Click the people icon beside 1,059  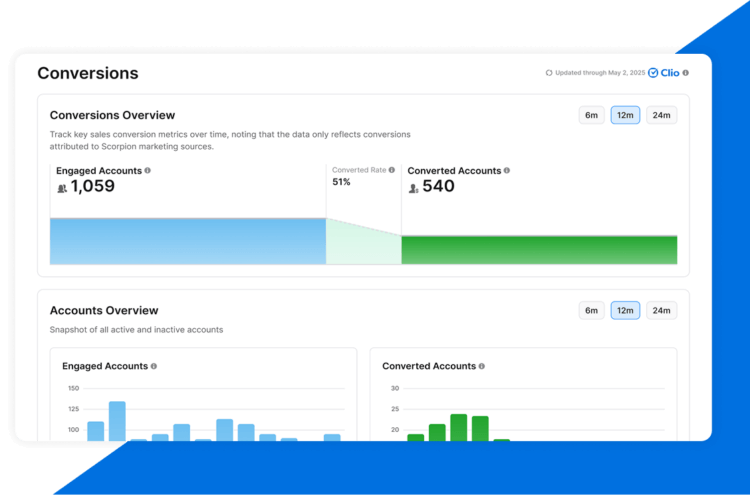click(x=62, y=187)
